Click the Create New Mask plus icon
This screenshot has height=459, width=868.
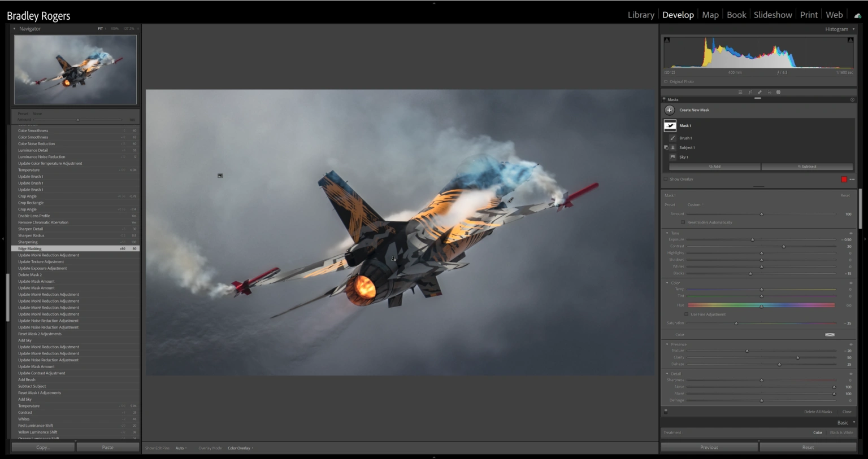coord(670,110)
